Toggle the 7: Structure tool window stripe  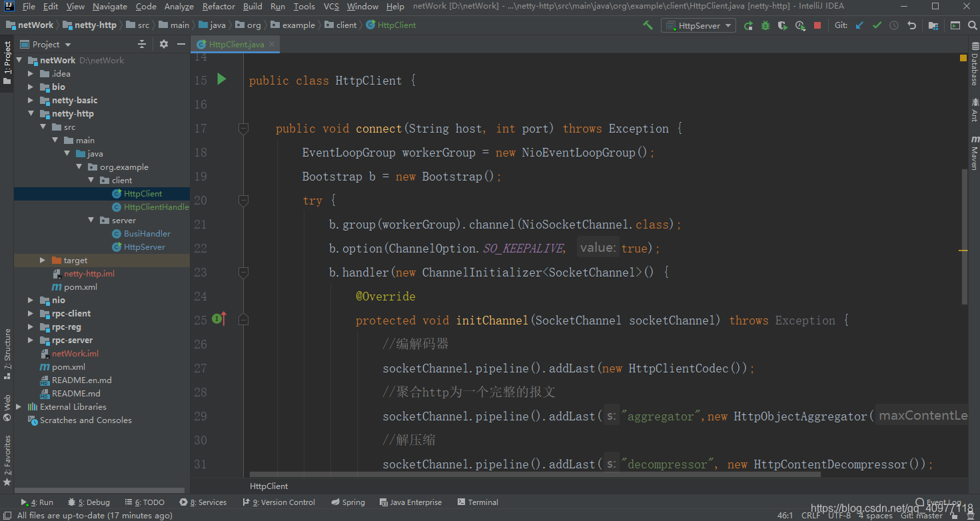coord(7,354)
